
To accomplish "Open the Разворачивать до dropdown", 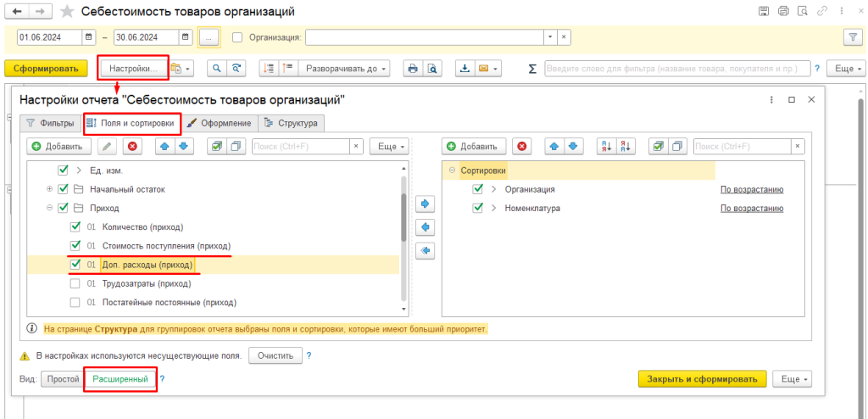I will 348,69.
